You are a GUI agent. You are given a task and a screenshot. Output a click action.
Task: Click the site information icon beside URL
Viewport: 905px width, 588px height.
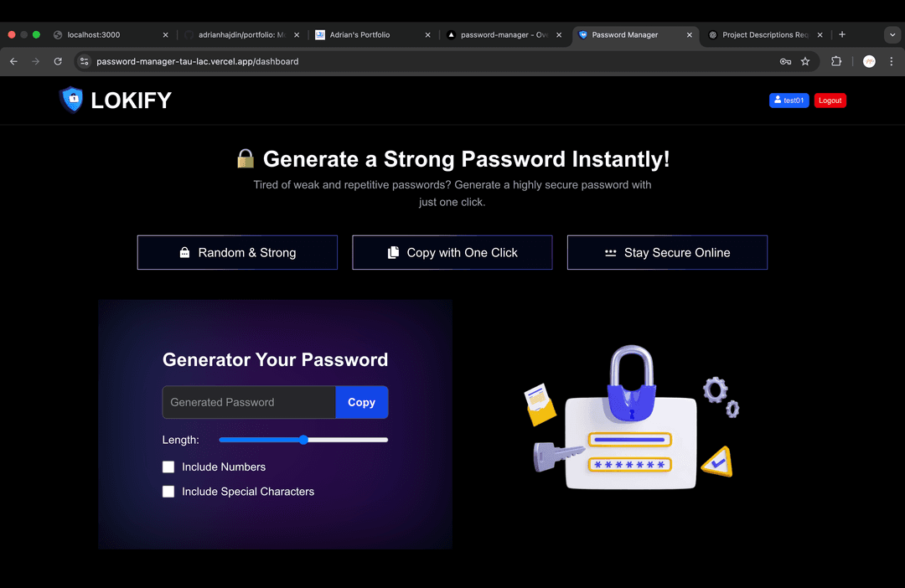[85, 61]
